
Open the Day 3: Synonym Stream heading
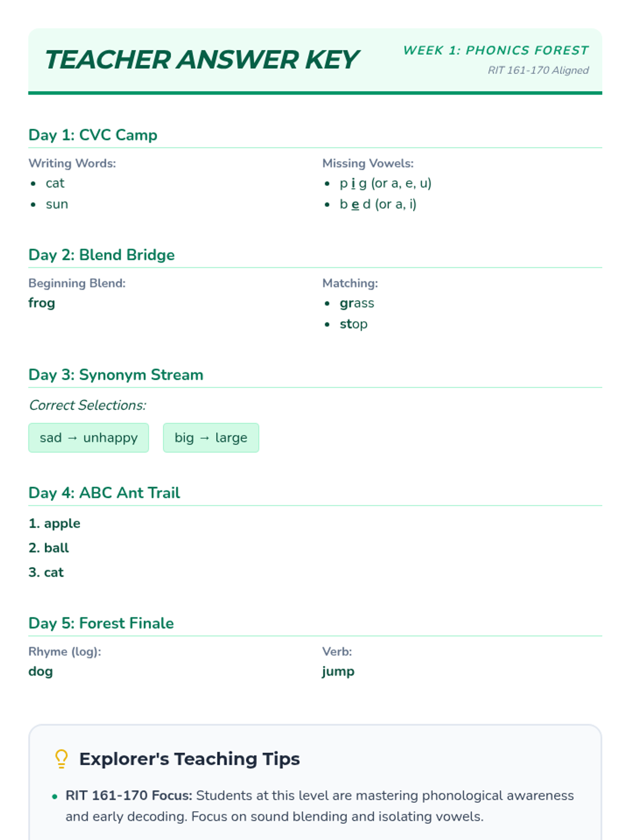tap(115, 375)
